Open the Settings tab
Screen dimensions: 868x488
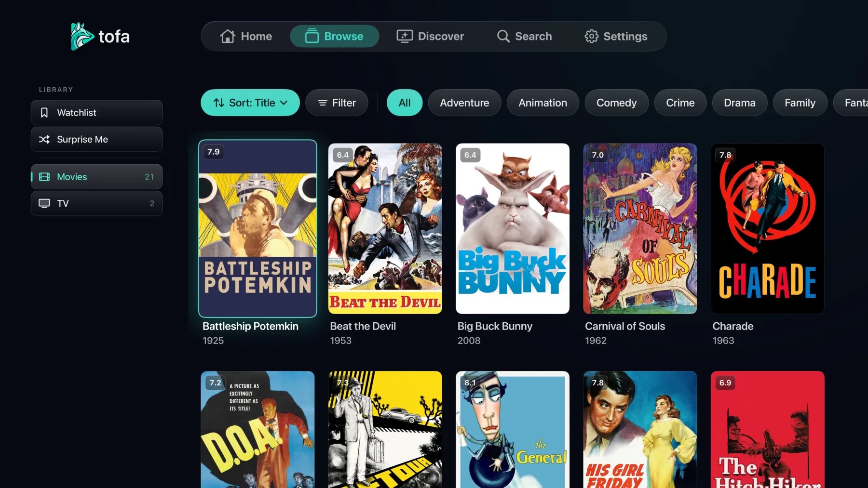(616, 36)
